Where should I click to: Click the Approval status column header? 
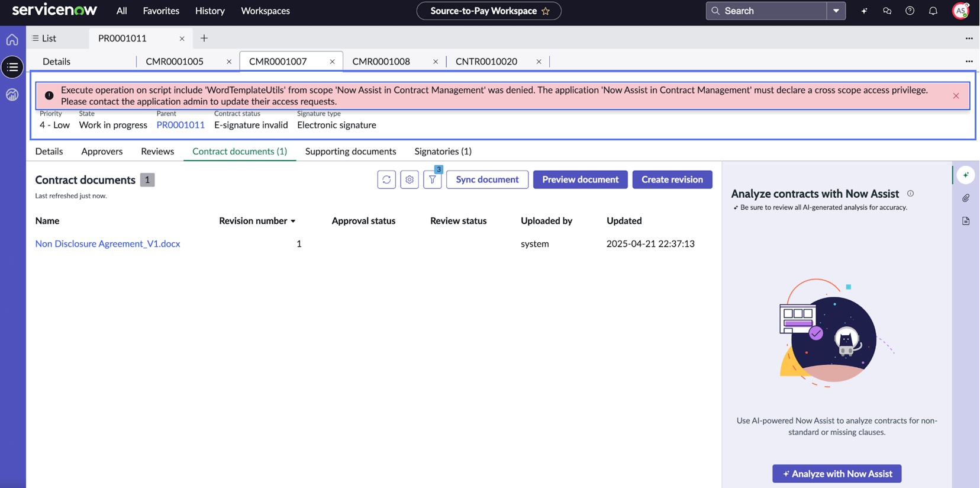[x=363, y=221]
